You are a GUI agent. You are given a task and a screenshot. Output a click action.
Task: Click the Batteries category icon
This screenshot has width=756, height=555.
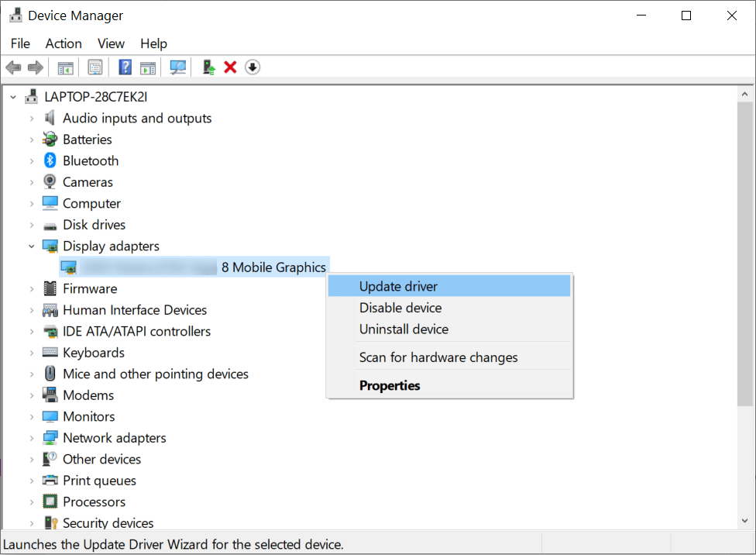[x=50, y=139]
